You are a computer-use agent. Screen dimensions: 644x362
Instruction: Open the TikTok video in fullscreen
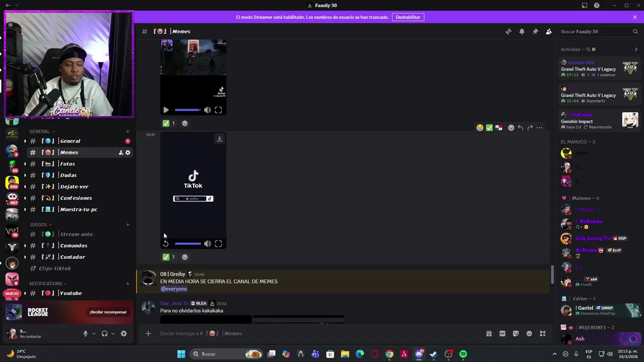click(x=218, y=244)
